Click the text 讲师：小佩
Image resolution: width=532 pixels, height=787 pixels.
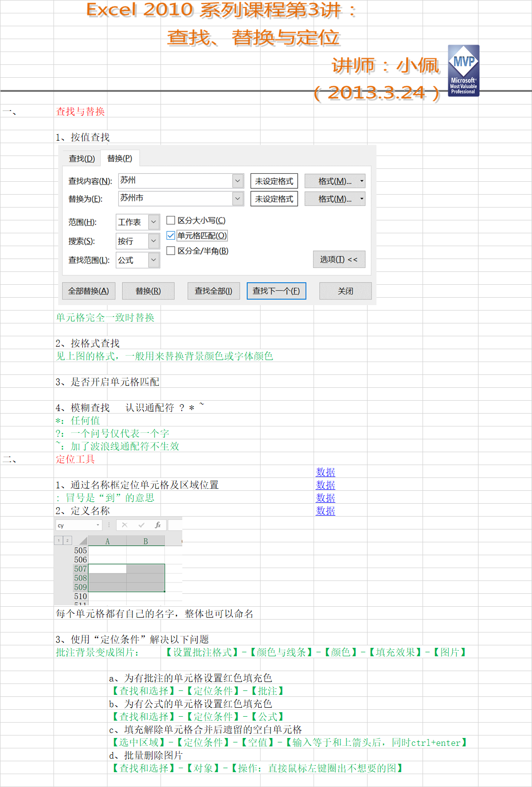pos(386,65)
